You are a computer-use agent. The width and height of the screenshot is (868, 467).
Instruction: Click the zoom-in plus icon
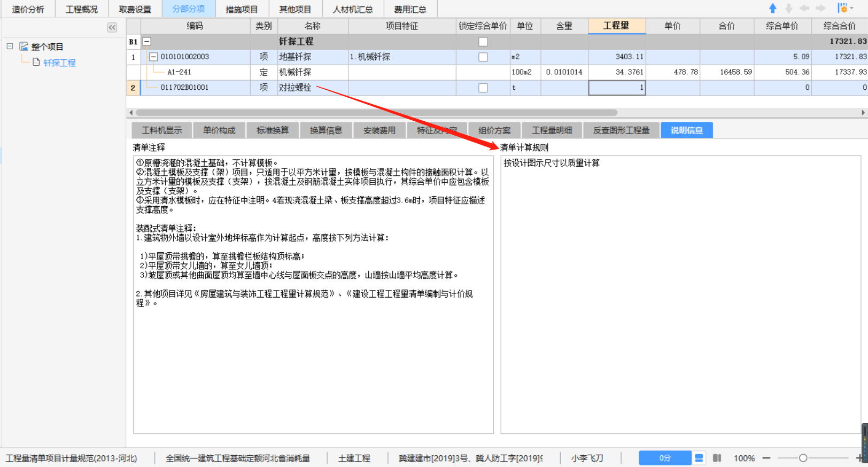coord(859,458)
